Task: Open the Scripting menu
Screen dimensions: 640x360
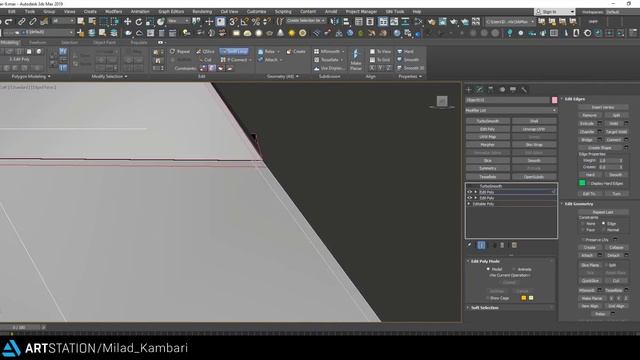Action: coord(283,12)
